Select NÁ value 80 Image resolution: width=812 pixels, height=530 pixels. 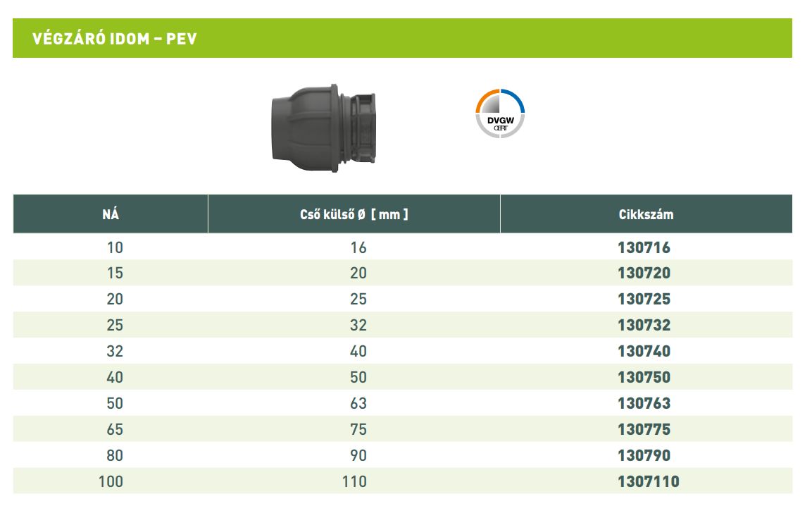point(115,455)
